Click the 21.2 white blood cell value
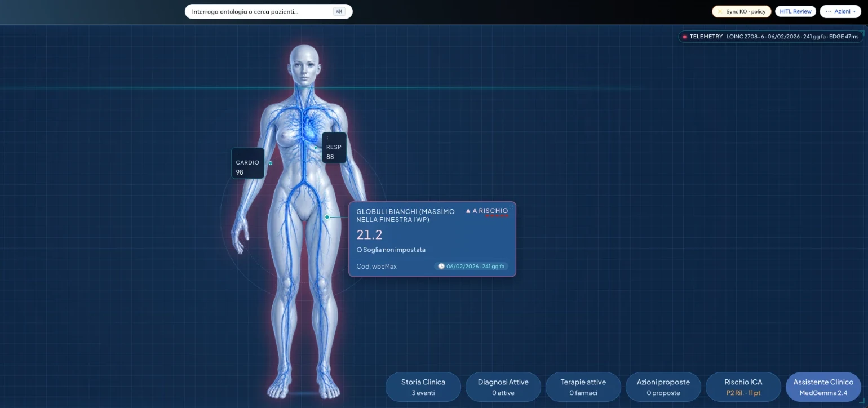Viewport: 868px width, 408px height. [x=369, y=235]
